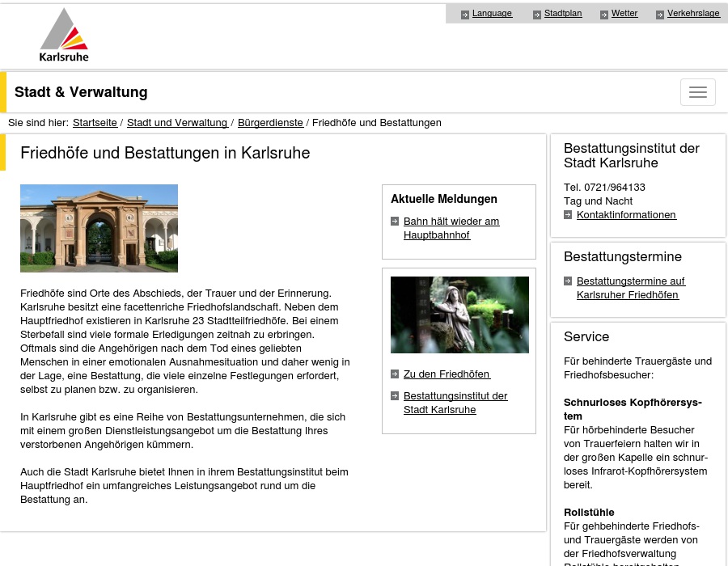Open the Wetter weather link
The width and height of the screenshot is (728, 566).
tap(624, 14)
